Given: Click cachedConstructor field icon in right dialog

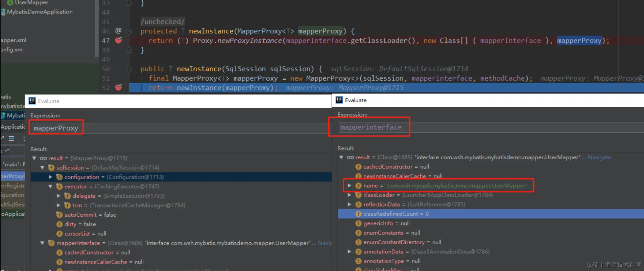Looking at the screenshot, I should point(358,167).
